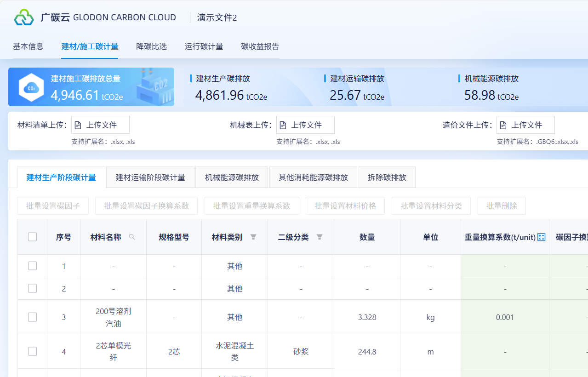Screen dimensions: 588x377
Task: Tick the checkbox for row 1
Action: (x=32, y=266)
